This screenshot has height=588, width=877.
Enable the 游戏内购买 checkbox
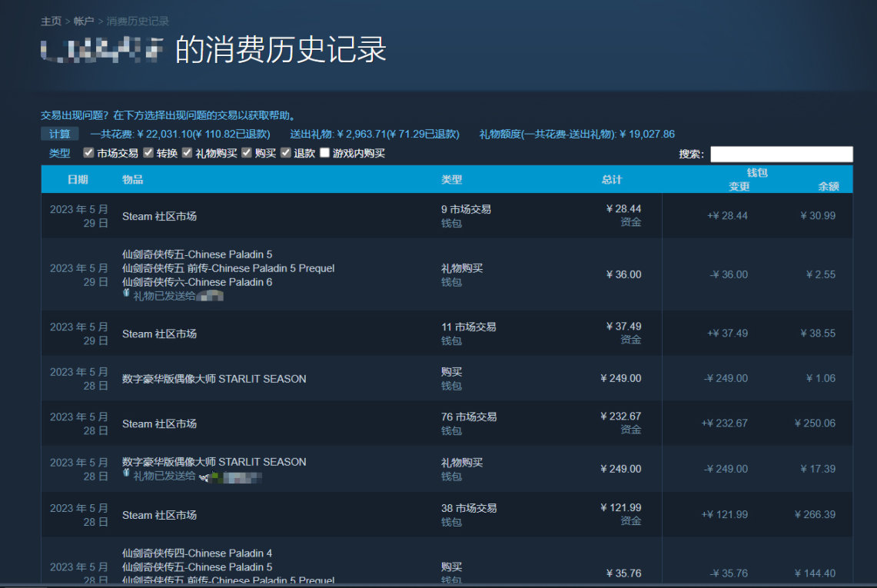click(324, 153)
